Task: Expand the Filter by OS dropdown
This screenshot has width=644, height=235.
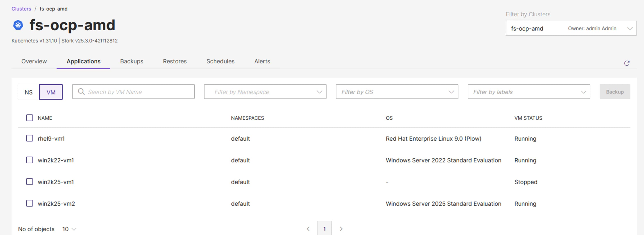Action: [x=397, y=92]
